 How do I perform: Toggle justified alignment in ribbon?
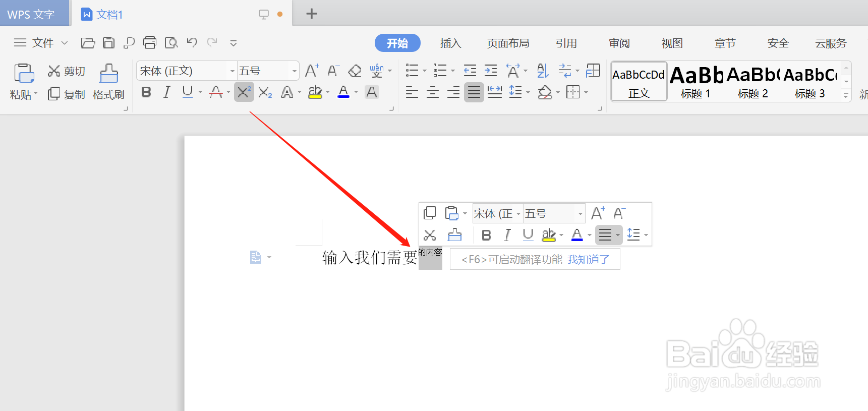tap(474, 92)
